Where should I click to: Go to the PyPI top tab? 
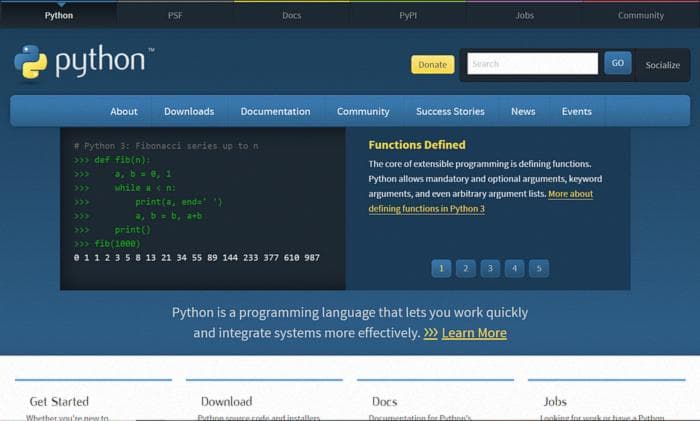(408, 15)
